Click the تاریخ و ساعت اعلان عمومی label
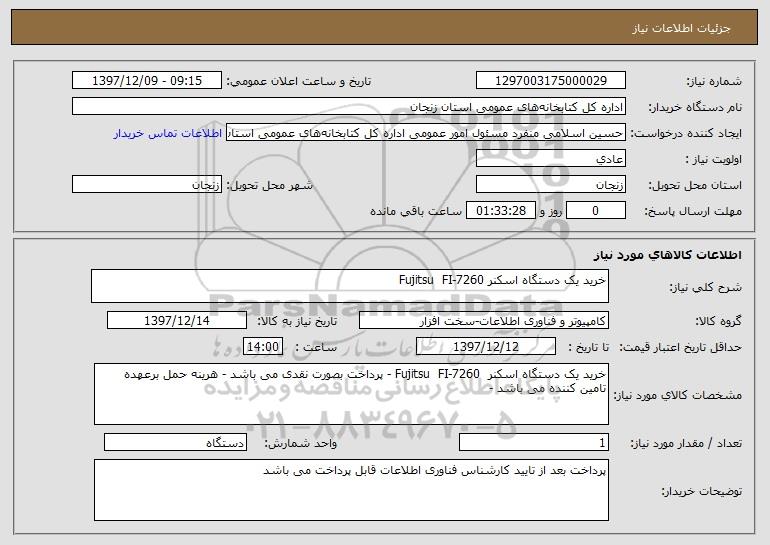 pos(299,81)
